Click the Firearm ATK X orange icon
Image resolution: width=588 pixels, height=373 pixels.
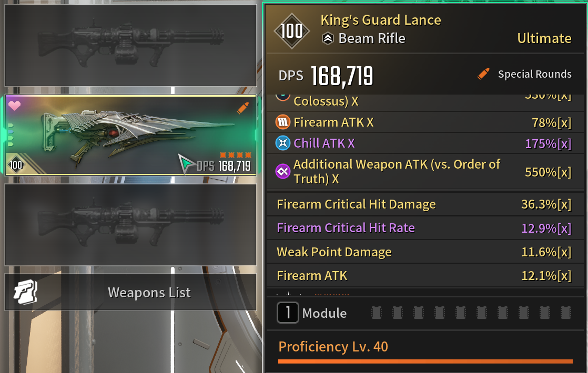tap(283, 122)
